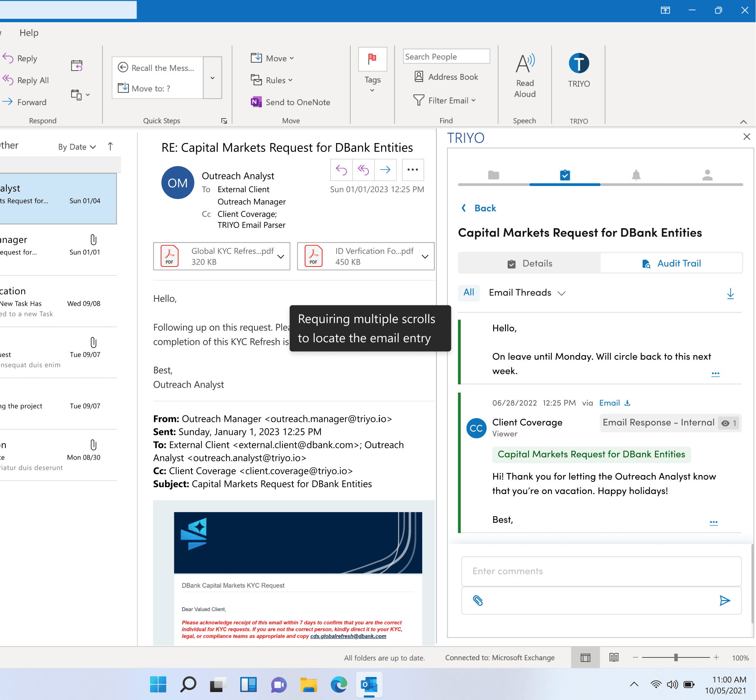Open the TRIYO notifications bell tab
The width and height of the screenshot is (756, 700).
tap(636, 175)
